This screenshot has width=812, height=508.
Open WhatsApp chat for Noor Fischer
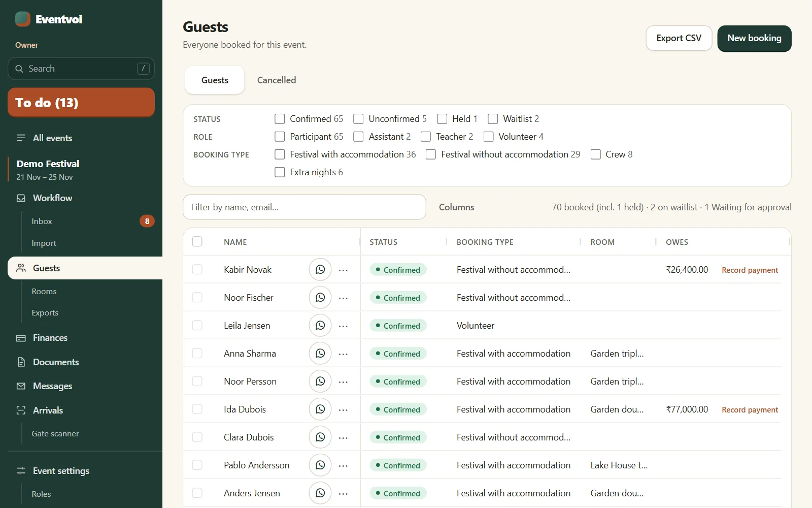point(320,298)
